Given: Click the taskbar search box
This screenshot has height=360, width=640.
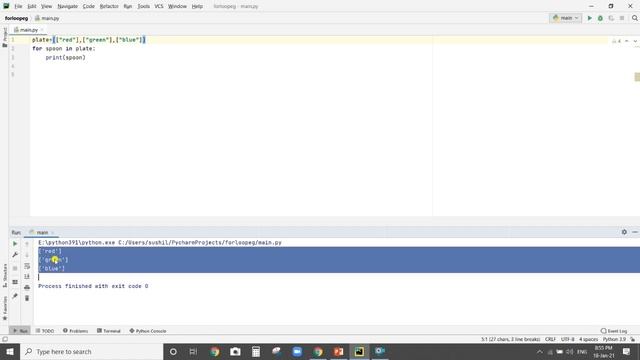Looking at the screenshot, I should click(91, 351).
